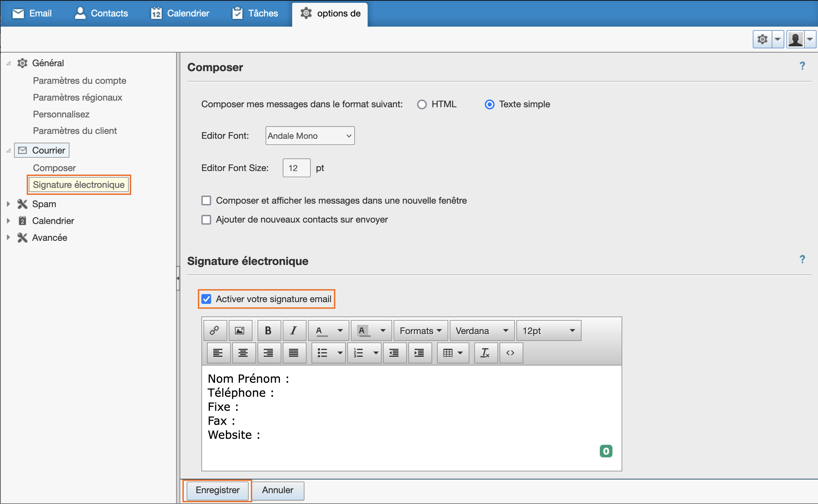818x504 pixels.
Task: Expand the Spam section in the sidebar
Action: pos(9,204)
